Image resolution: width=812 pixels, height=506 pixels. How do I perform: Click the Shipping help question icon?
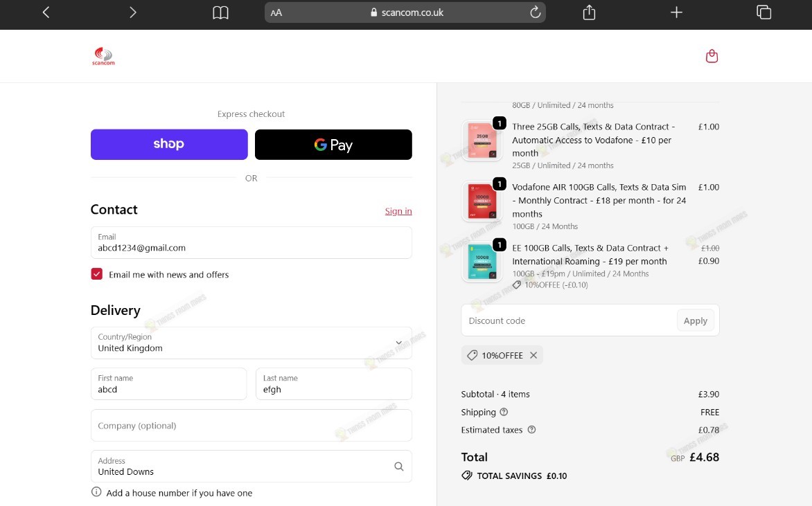coord(504,412)
